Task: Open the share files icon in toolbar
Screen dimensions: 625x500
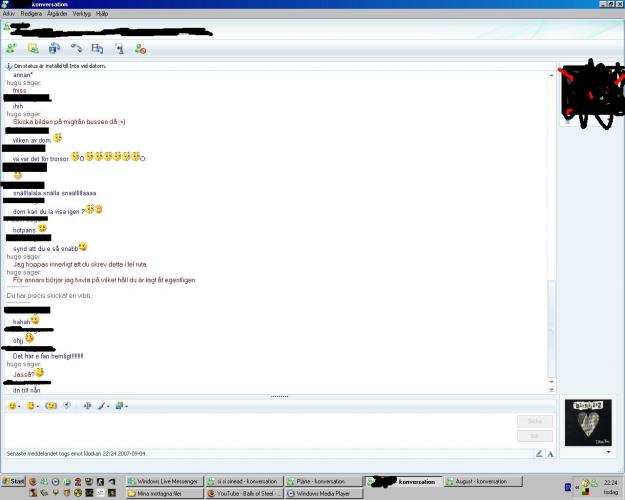Action: point(33,49)
